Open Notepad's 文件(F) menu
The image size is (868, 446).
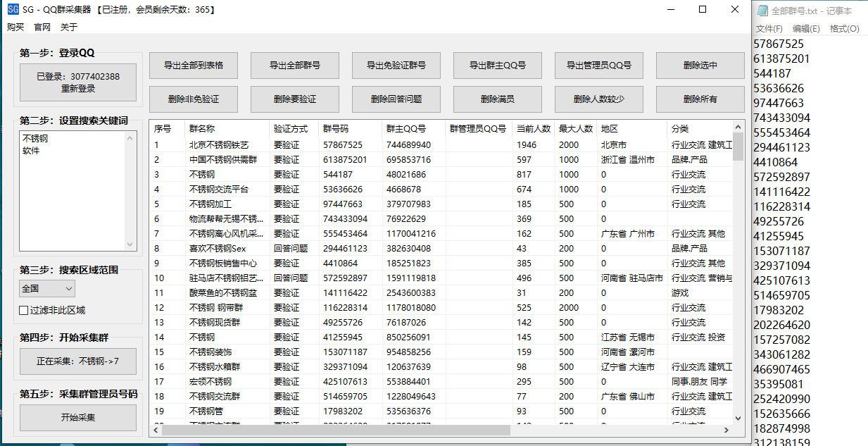tap(769, 29)
